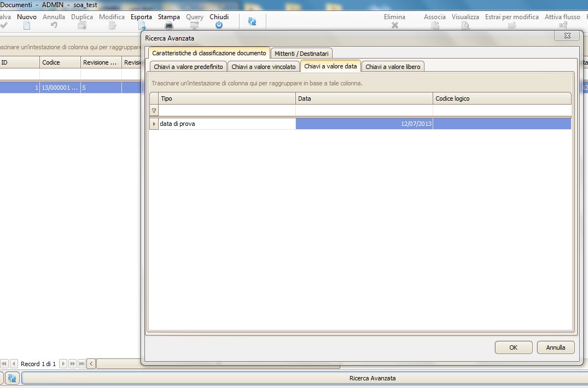Click the refresh icon in top toolbar
The height and width of the screenshot is (388, 588).
[252, 21]
